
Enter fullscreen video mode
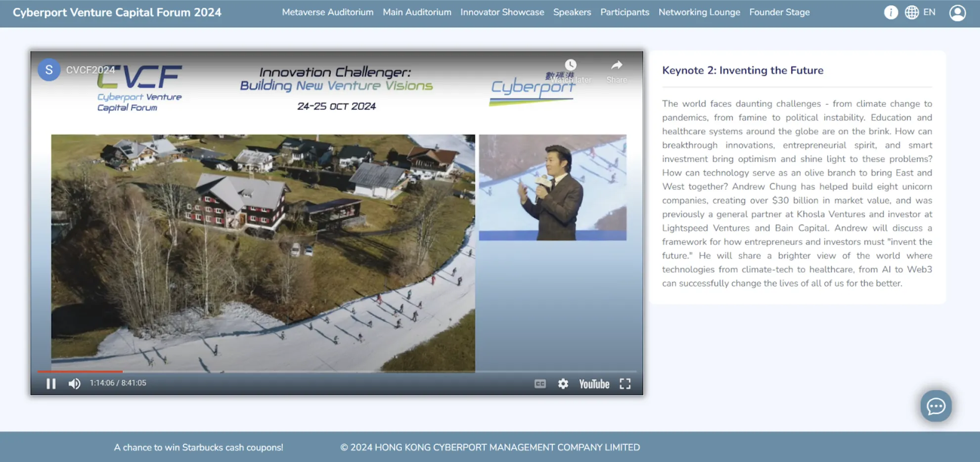(625, 383)
